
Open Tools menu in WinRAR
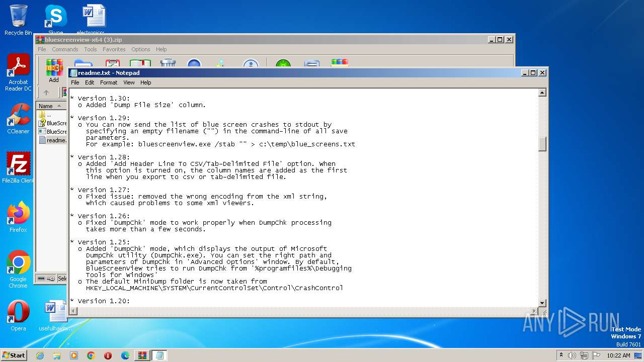click(x=91, y=49)
